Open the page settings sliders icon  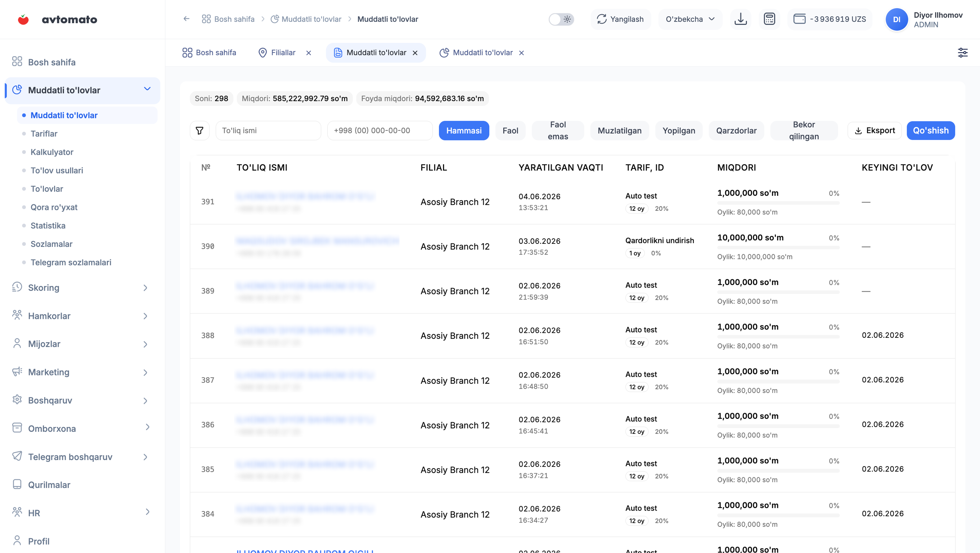(963, 52)
